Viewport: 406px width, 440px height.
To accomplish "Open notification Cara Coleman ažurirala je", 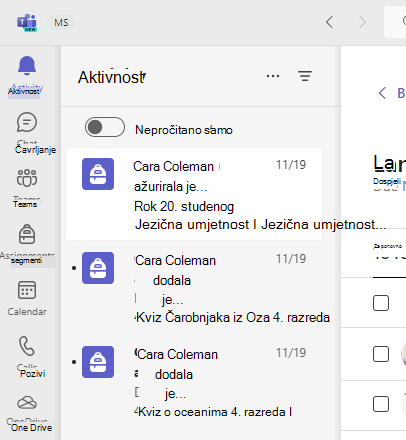I will [194, 194].
